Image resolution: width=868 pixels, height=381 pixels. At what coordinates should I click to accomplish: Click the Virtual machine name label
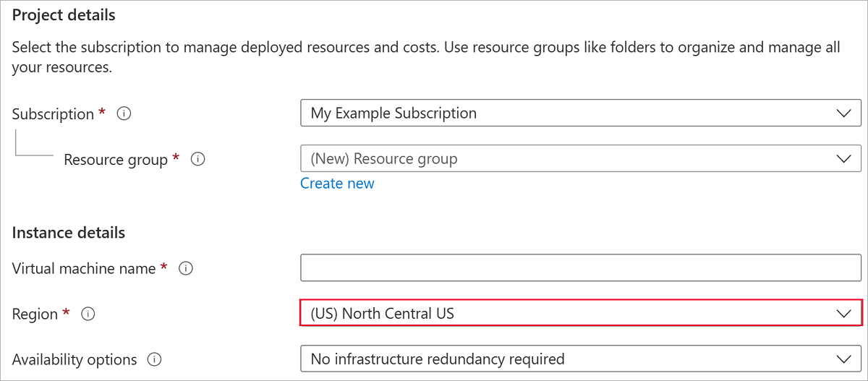tap(84, 269)
